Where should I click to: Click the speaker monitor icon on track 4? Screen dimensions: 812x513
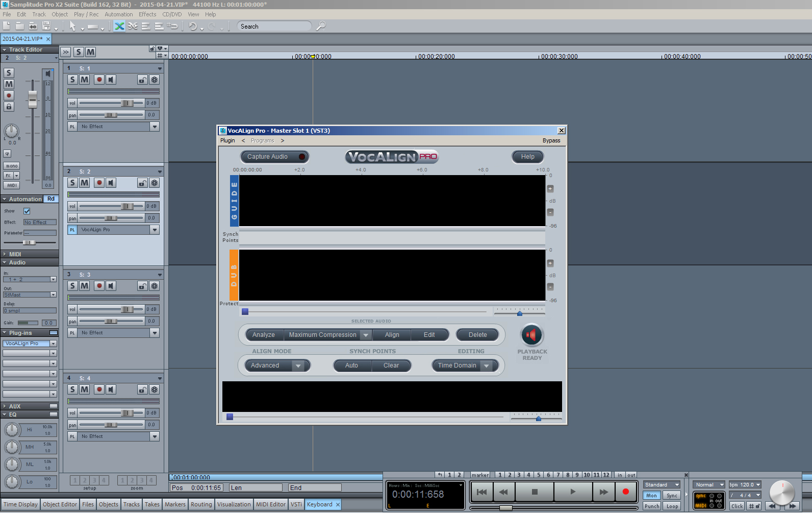[x=111, y=389]
